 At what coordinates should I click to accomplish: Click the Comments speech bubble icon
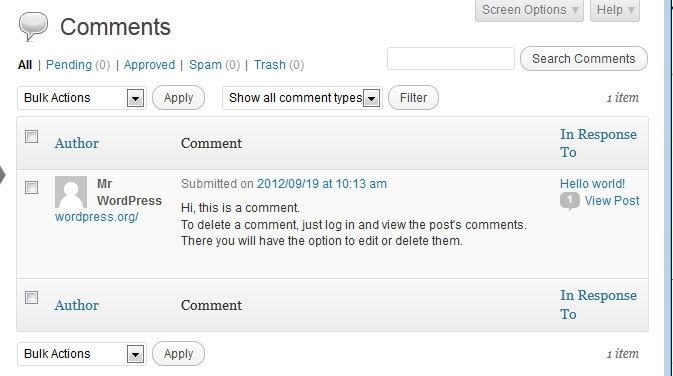(x=33, y=27)
